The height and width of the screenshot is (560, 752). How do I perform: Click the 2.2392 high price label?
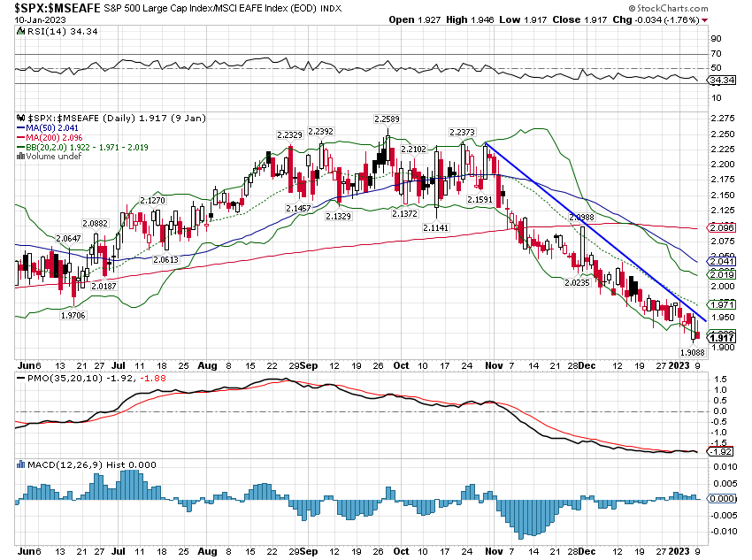[x=320, y=131]
